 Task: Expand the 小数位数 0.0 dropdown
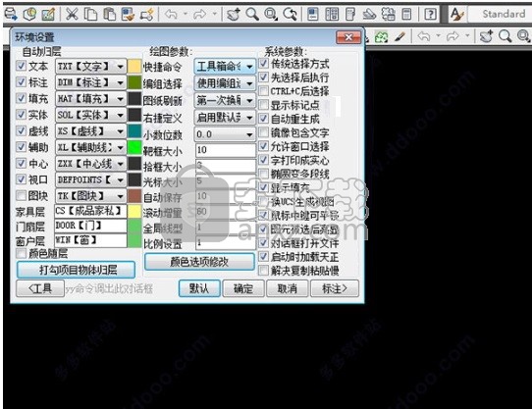[225, 134]
